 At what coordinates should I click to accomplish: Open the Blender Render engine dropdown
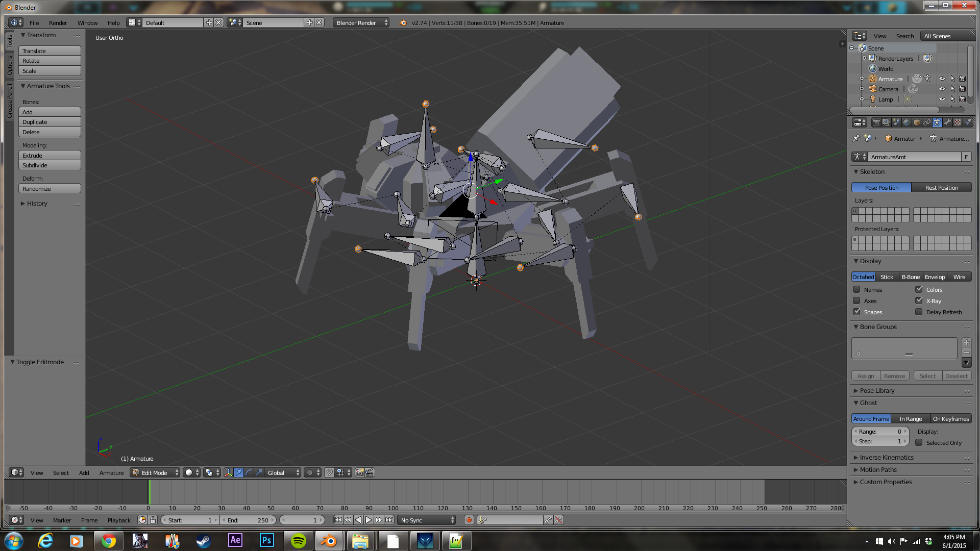pos(361,22)
